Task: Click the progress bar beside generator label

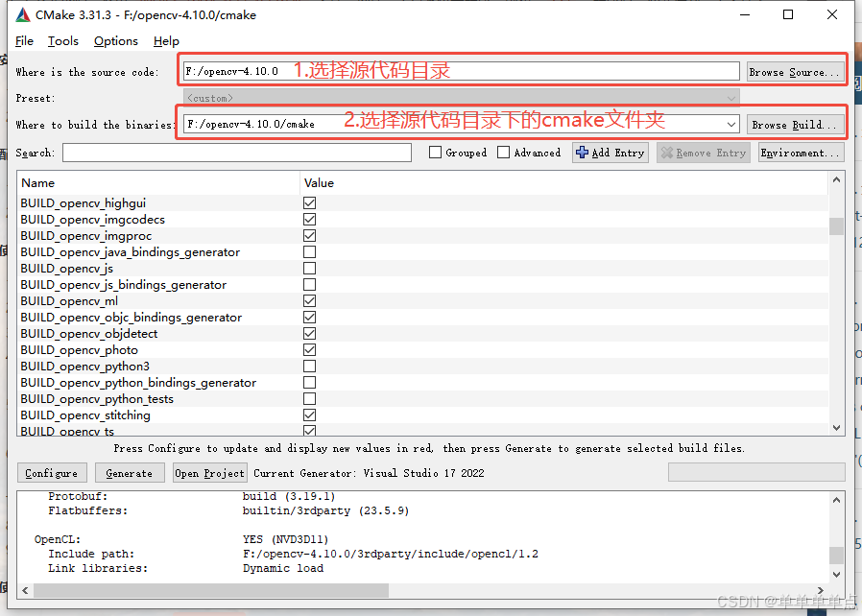Action: click(756, 473)
